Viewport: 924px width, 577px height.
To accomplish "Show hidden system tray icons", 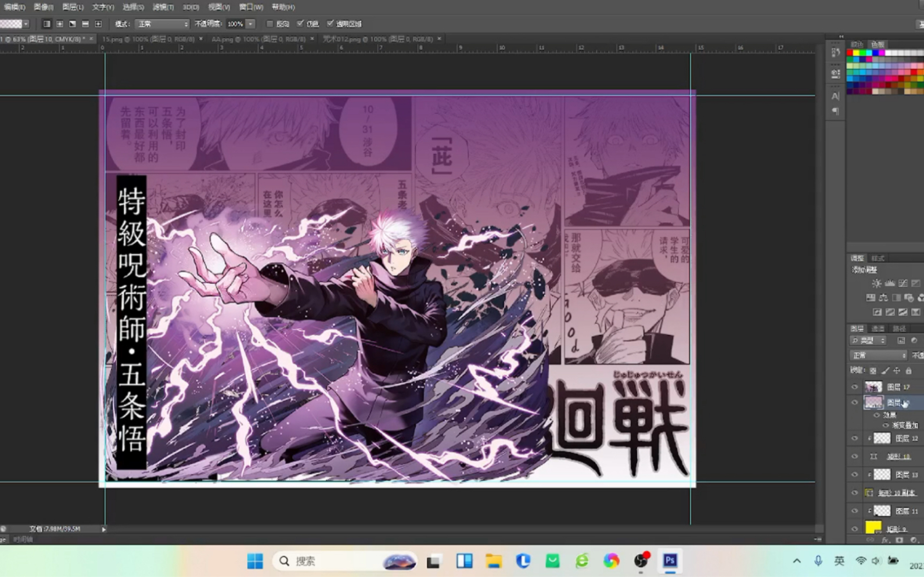I will 797,561.
